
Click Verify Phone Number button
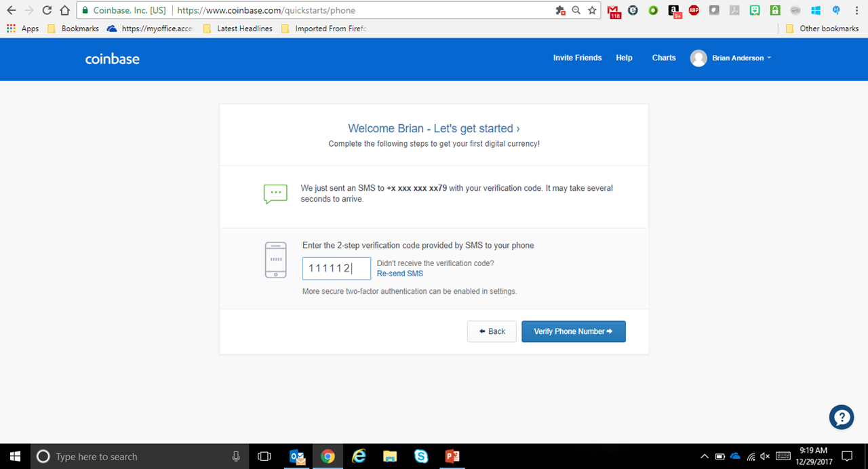pyautogui.click(x=574, y=331)
